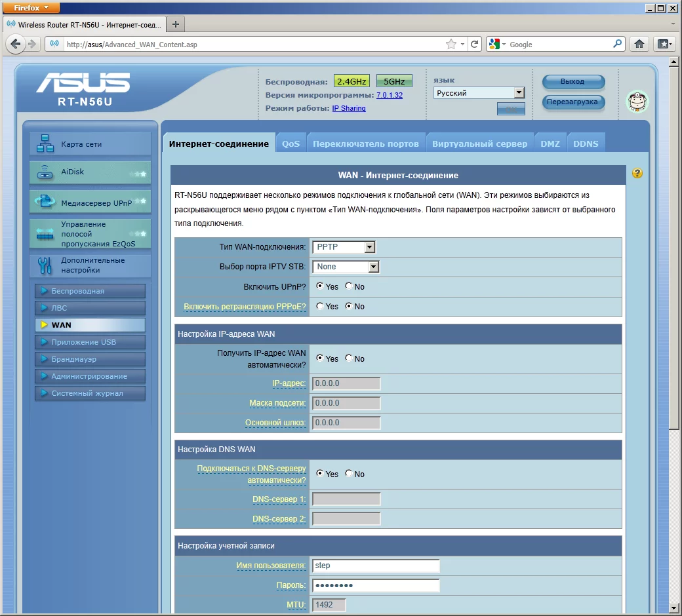Click the UPnP media server icon
The image size is (682, 616).
click(x=45, y=201)
